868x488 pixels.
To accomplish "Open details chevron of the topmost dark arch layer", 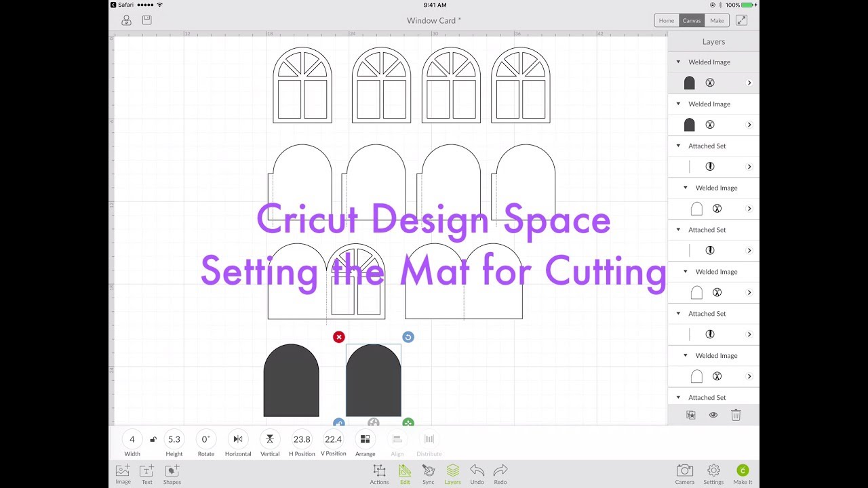I will click(x=749, y=83).
